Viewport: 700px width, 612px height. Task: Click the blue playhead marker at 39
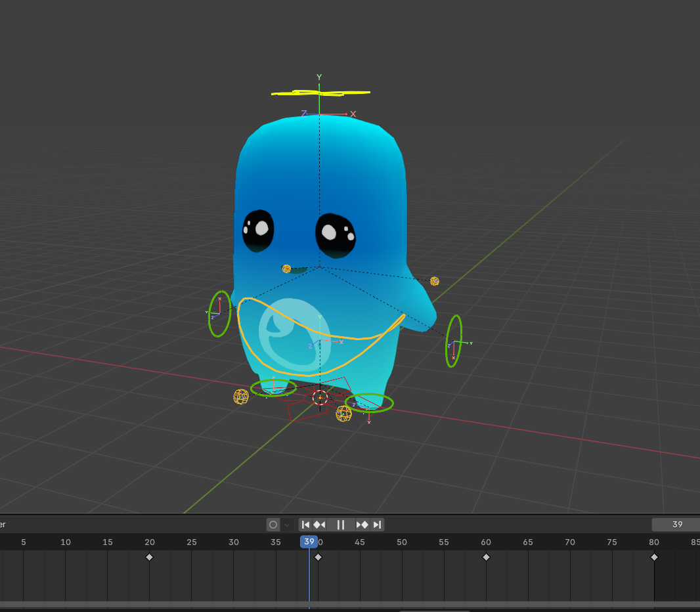pyautogui.click(x=309, y=542)
